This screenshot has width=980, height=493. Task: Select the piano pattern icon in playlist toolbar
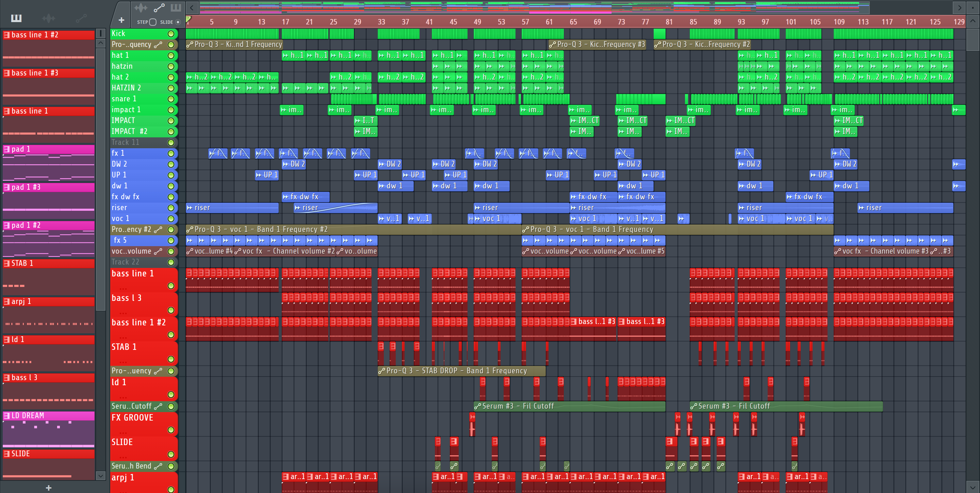tap(176, 7)
